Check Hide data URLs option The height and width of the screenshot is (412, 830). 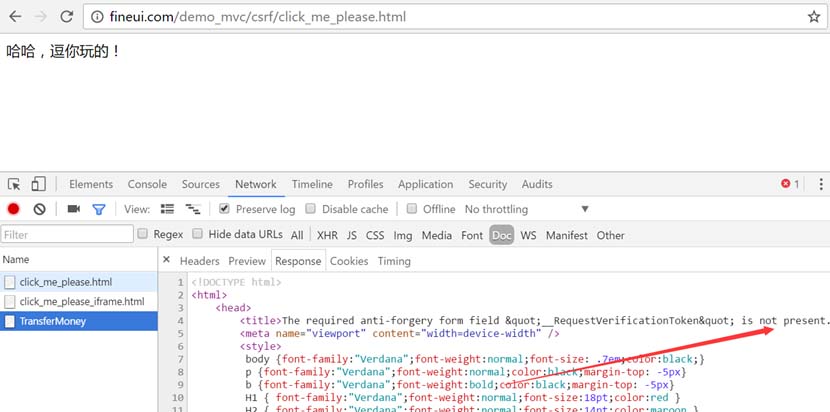click(x=197, y=234)
